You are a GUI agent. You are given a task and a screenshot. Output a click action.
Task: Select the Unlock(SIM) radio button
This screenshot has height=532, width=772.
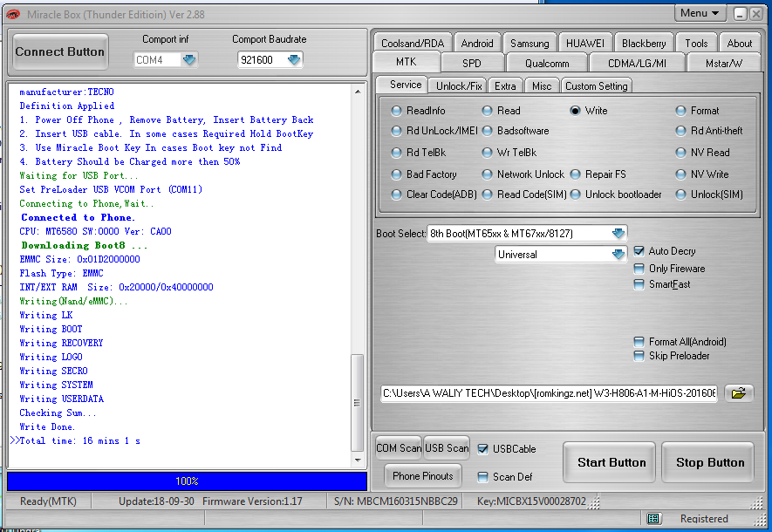(x=680, y=194)
